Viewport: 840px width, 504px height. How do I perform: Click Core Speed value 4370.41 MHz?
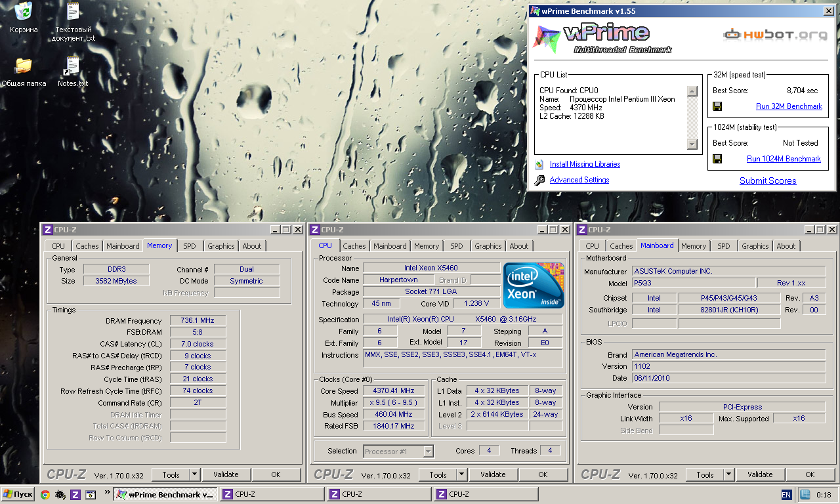394,390
